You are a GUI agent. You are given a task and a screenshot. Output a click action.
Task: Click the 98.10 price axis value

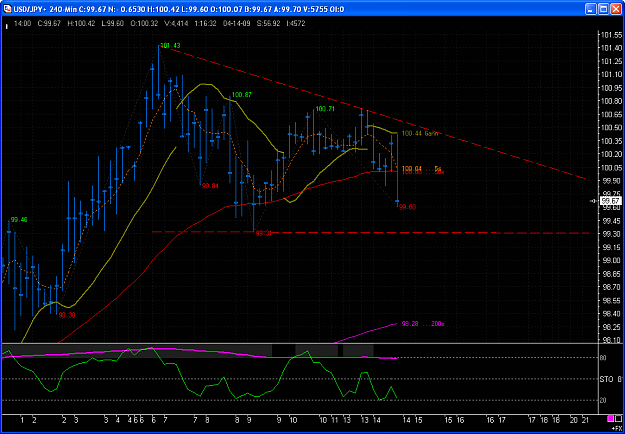610,340
